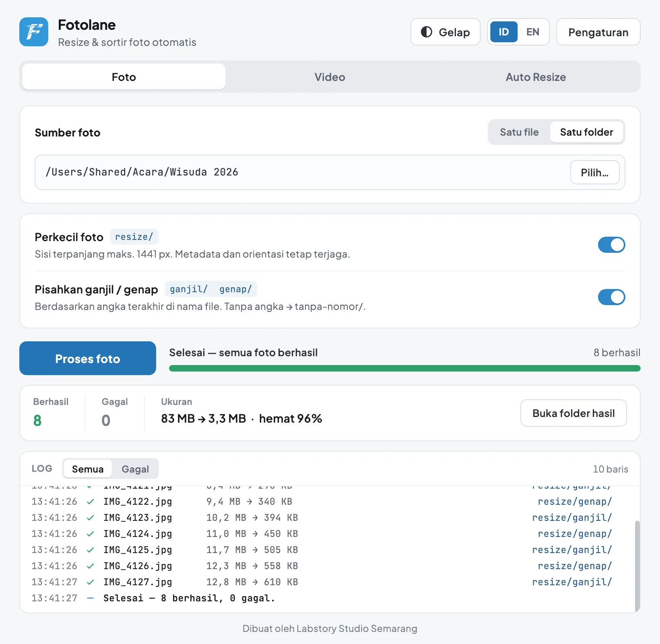Click the 8 berhasil progress label
Image resolution: width=660 pixels, height=644 pixels.
(617, 353)
